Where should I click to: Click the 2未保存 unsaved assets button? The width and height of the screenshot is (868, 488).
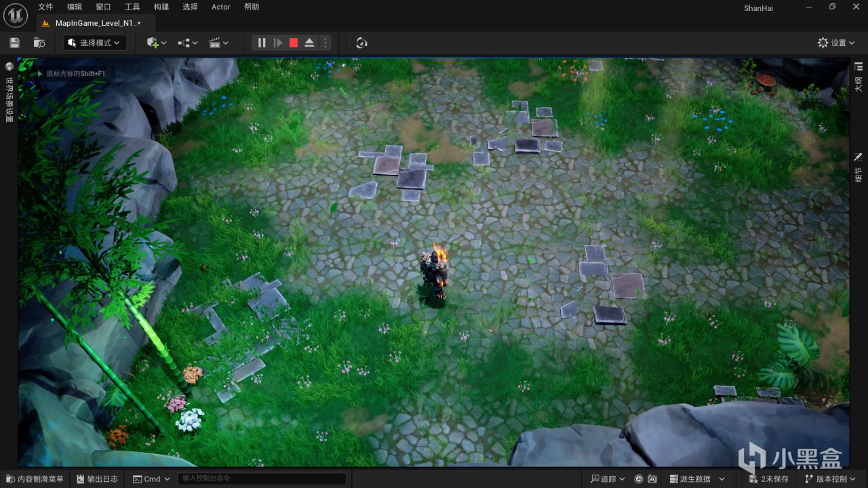[768, 479]
